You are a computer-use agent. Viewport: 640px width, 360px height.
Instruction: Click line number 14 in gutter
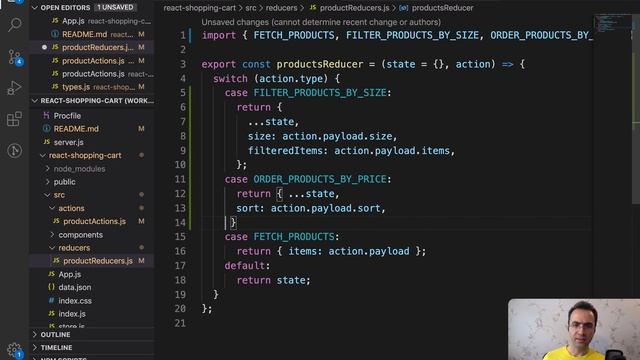coord(180,222)
